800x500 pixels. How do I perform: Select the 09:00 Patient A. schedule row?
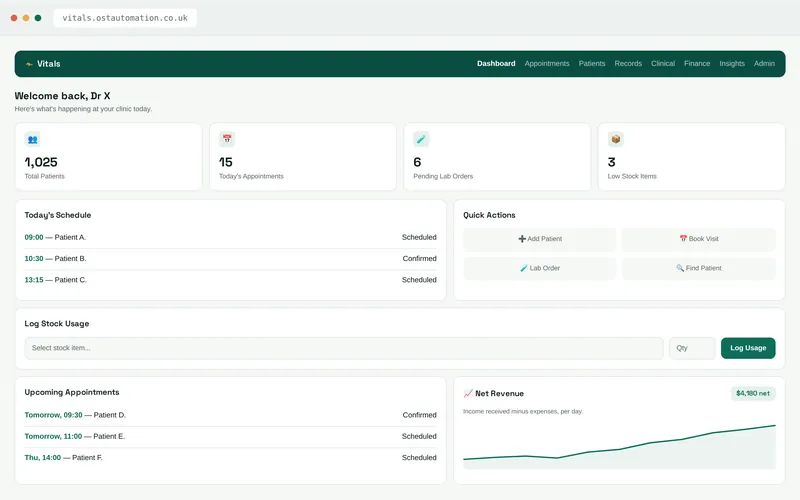(x=231, y=237)
